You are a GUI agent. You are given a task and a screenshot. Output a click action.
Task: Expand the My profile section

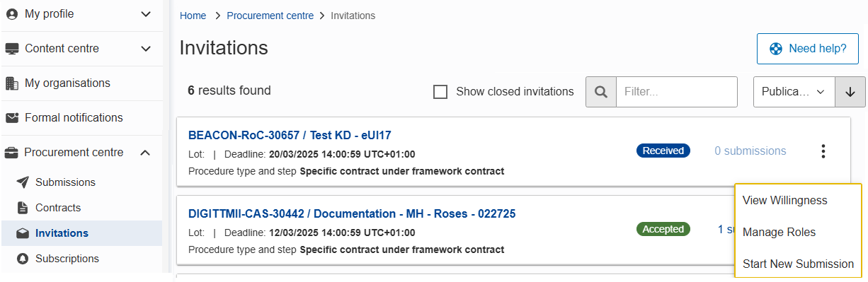pyautogui.click(x=146, y=14)
